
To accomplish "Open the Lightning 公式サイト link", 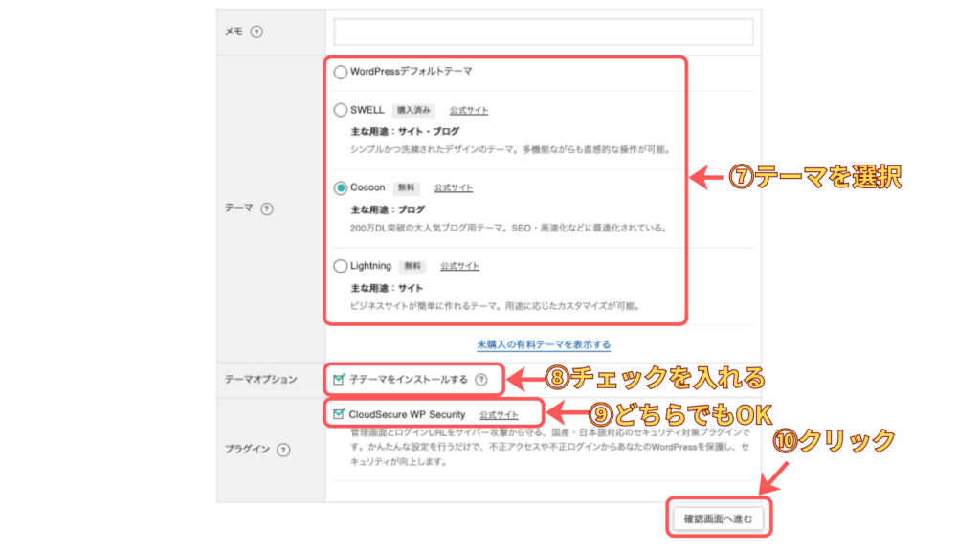I will [x=460, y=267].
